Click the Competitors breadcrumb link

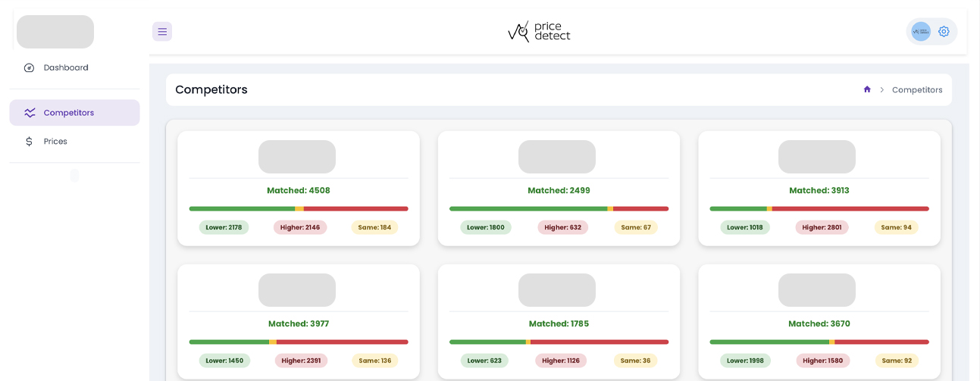point(917,90)
